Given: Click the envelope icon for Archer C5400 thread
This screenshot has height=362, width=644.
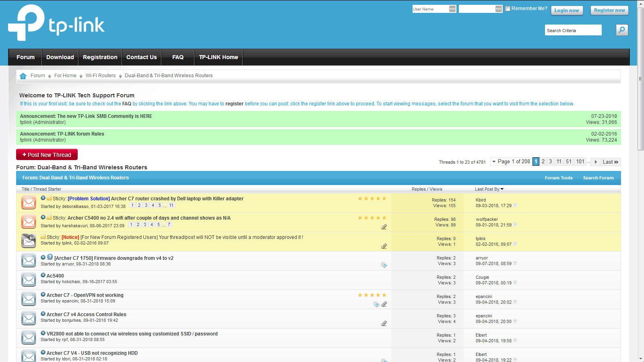Looking at the screenshot, I should click(x=29, y=222).
